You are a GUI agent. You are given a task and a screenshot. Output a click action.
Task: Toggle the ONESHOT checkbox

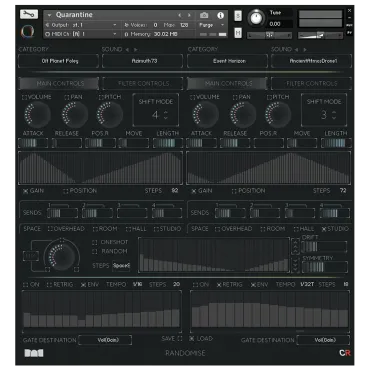pos(95,242)
